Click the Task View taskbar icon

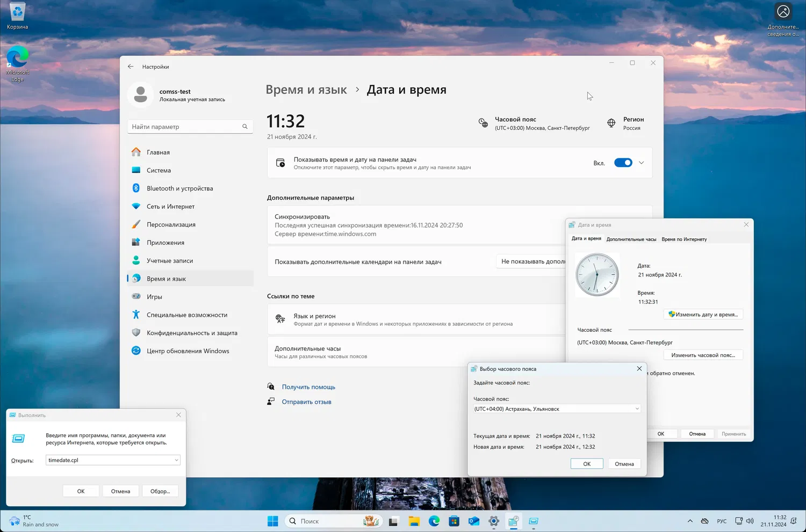point(393,521)
